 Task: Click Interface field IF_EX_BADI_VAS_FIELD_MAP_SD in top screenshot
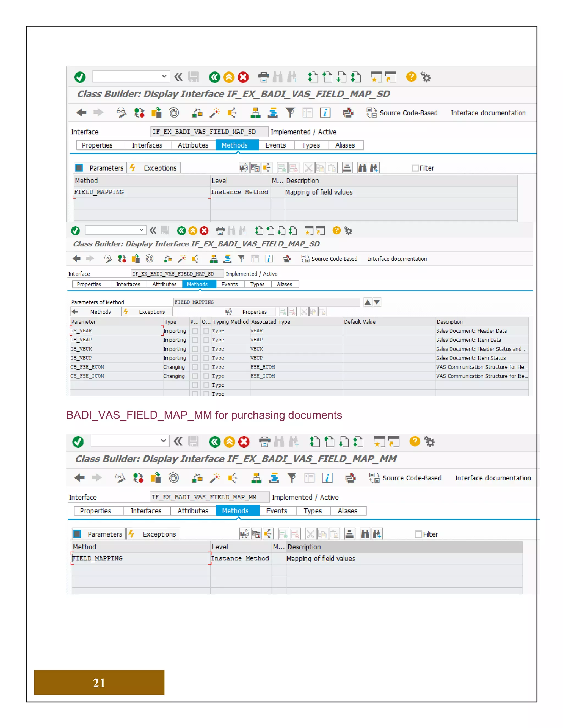tap(209, 132)
